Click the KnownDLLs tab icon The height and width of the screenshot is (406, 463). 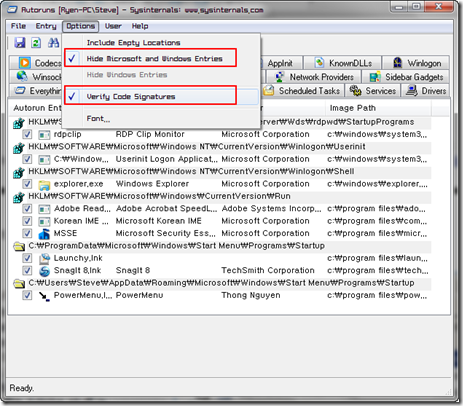pos(319,63)
